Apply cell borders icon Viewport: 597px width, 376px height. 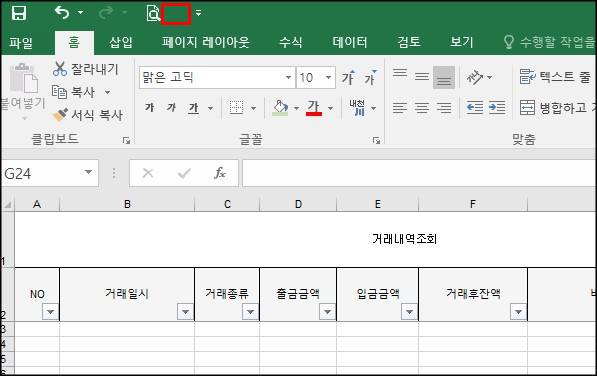[x=236, y=108]
